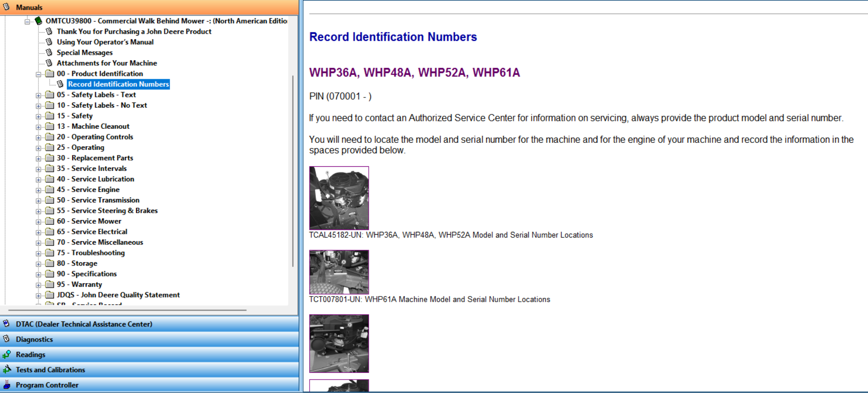
Task: Click the manuals tree horizontal scrollbar
Action: point(127,310)
